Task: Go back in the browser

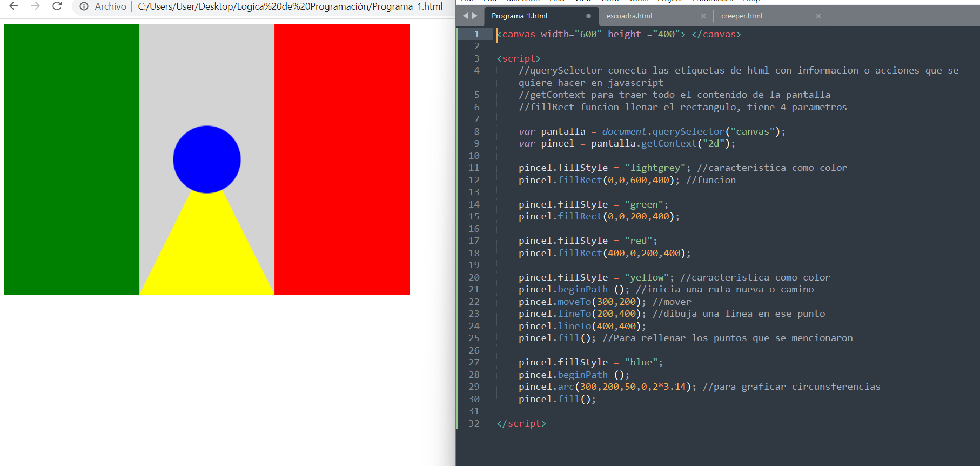Action: pyautogui.click(x=14, y=6)
